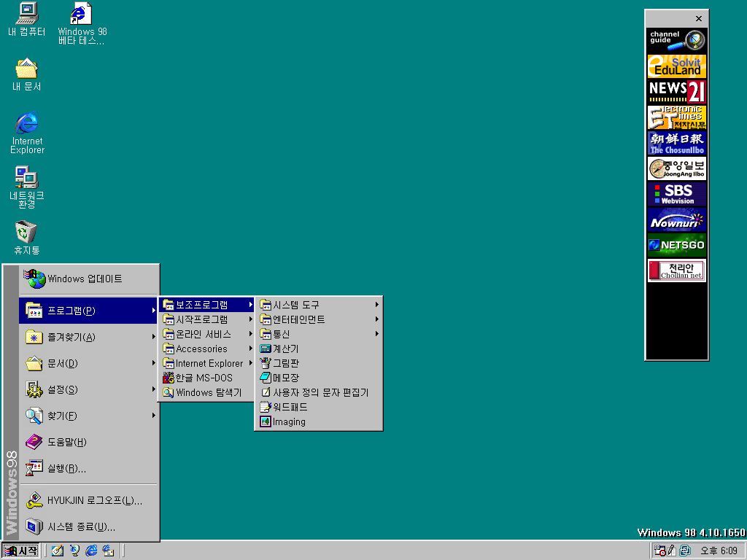
Task: Expand the 문서(D) submenu arrow
Action: (x=153, y=363)
